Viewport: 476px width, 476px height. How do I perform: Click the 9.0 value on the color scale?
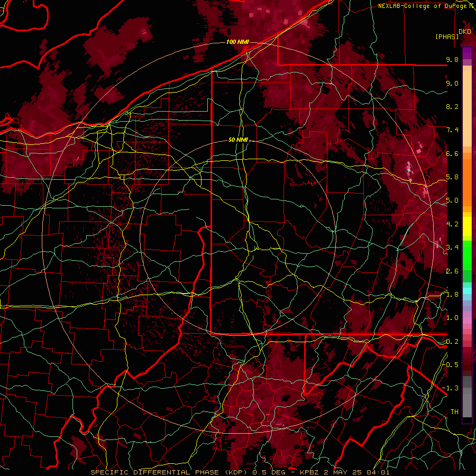click(452, 83)
